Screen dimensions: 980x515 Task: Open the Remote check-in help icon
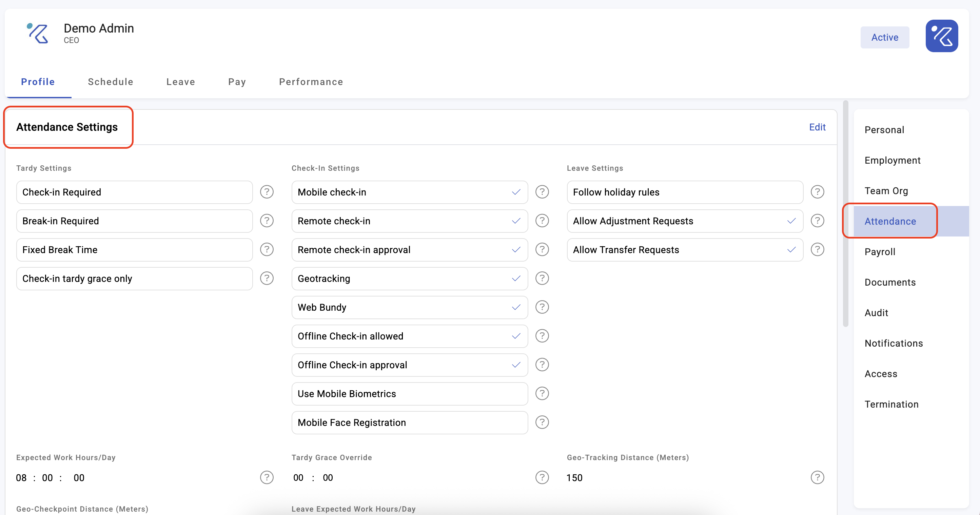542,221
